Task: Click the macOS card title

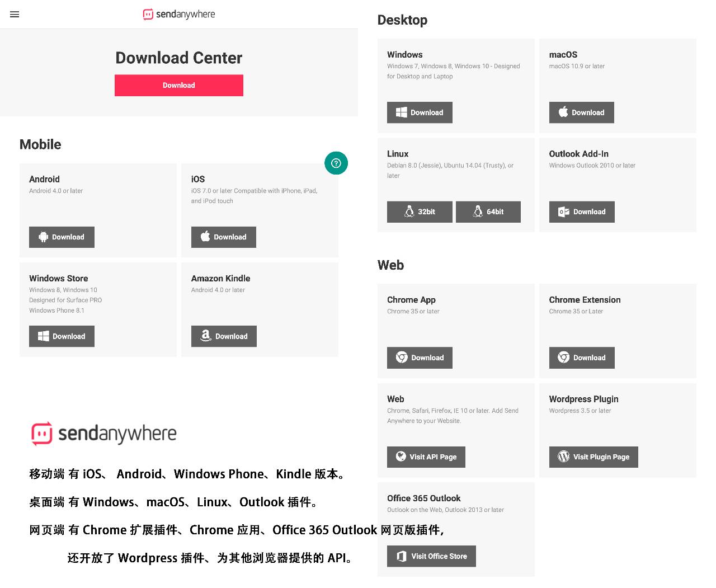Action: [x=563, y=54]
